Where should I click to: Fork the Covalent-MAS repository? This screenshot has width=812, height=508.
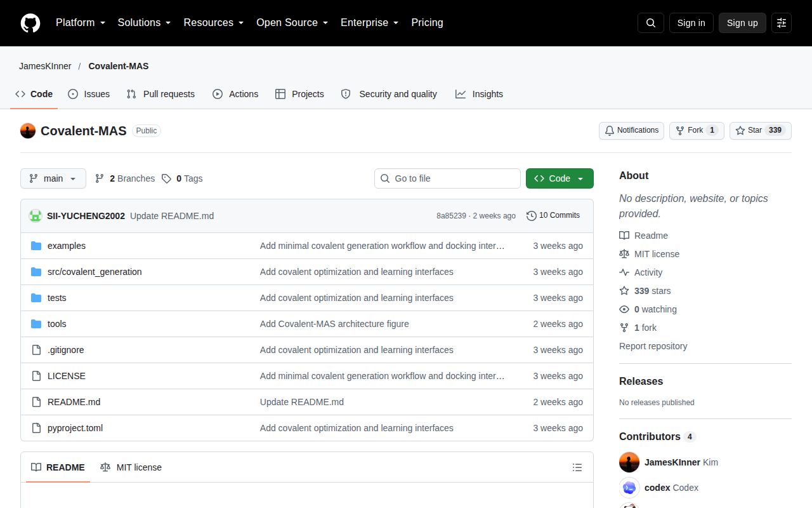pyautogui.click(x=697, y=131)
